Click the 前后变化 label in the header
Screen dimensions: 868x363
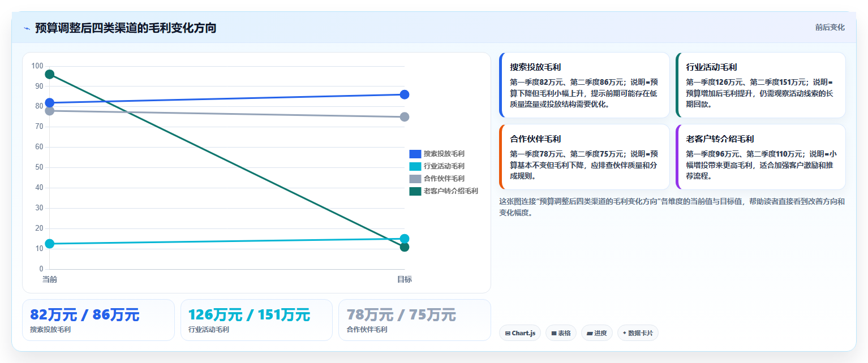click(x=830, y=27)
